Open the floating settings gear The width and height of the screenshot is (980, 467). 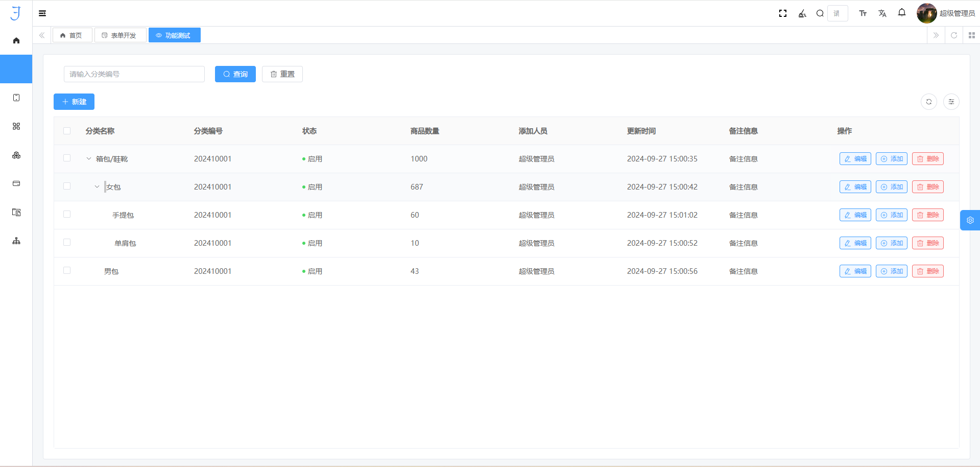970,220
